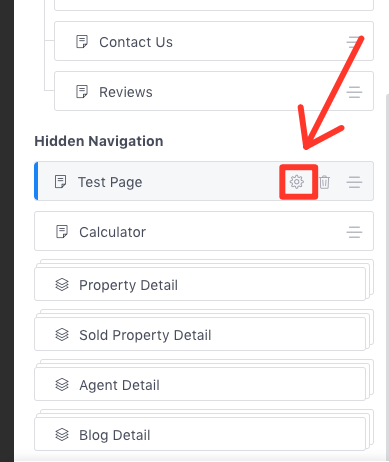This screenshot has height=462, width=389.
Task: Open the Calculator page entry
Action: [x=204, y=231]
